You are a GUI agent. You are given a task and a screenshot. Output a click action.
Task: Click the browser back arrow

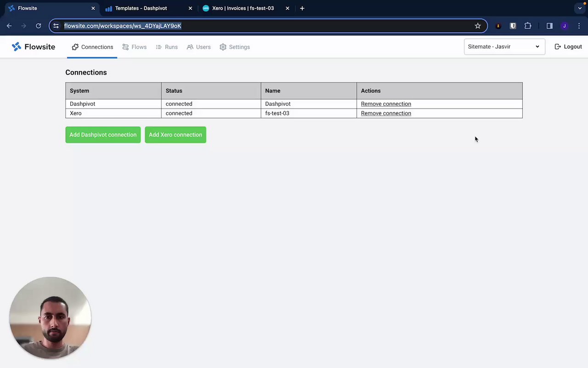pos(9,26)
